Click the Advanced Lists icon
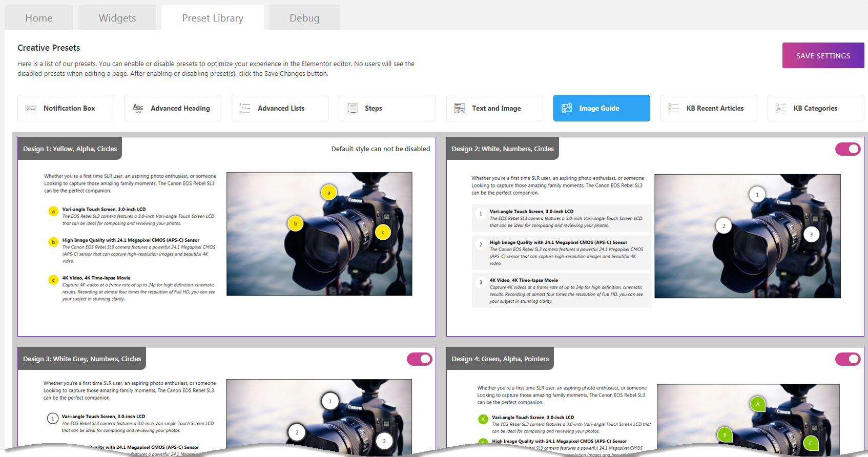The width and height of the screenshot is (868, 457). click(245, 108)
